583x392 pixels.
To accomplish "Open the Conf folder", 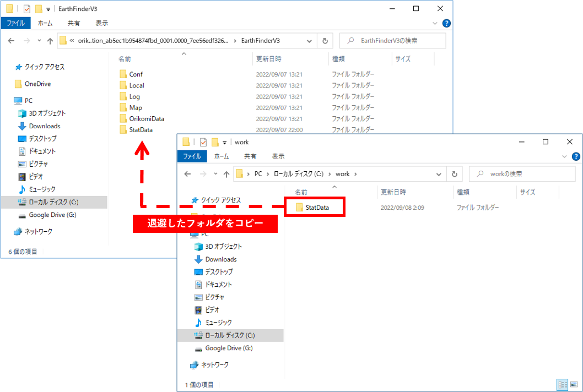I will pyautogui.click(x=136, y=74).
